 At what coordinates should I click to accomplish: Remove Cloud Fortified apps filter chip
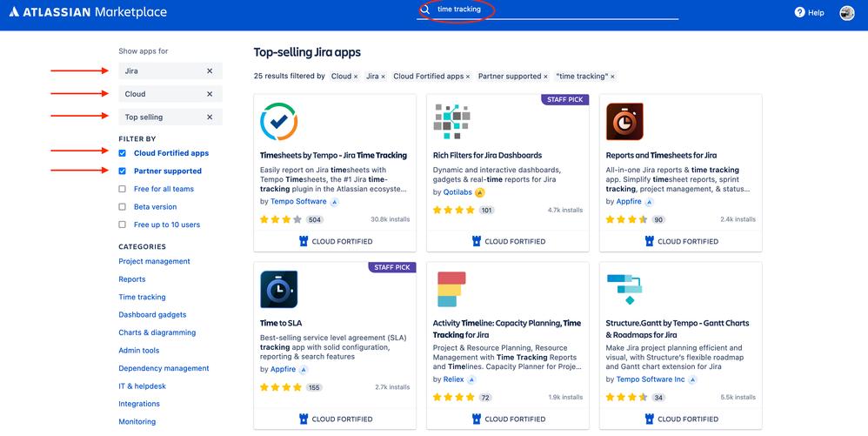click(x=468, y=77)
